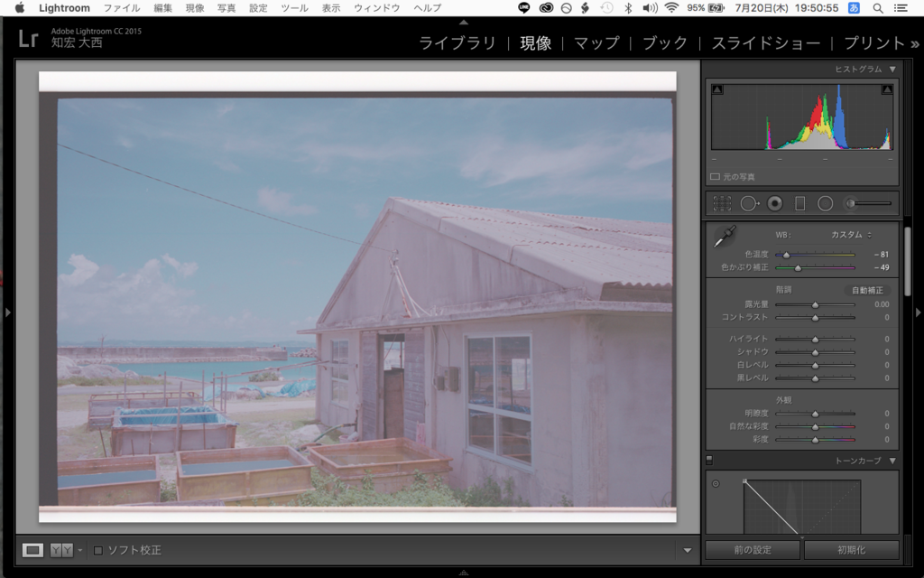
Task: Click the histogram graph
Action: pyautogui.click(x=802, y=117)
